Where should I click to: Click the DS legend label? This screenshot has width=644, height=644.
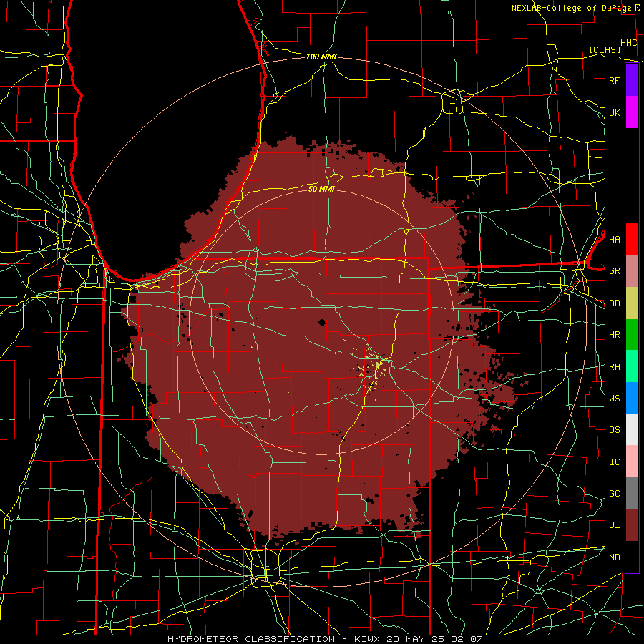click(614, 430)
